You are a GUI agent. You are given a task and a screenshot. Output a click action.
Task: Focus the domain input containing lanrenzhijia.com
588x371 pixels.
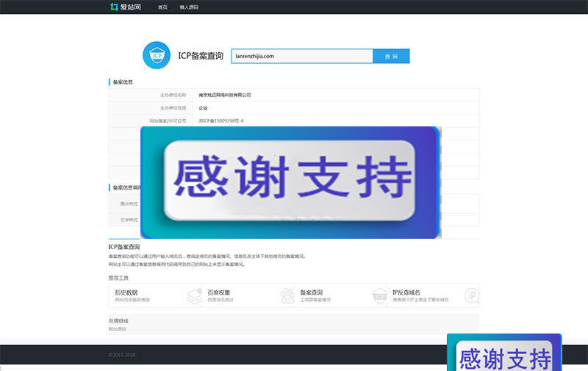(x=302, y=57)
